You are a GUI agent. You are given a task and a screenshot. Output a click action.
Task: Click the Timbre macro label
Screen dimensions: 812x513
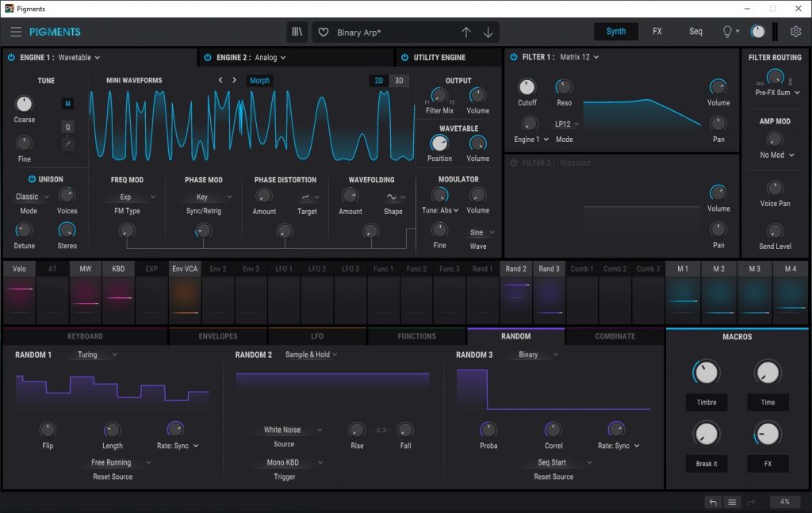707,402
